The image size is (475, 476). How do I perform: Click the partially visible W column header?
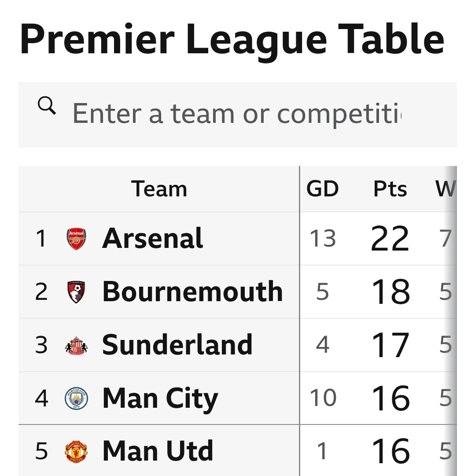445,189
